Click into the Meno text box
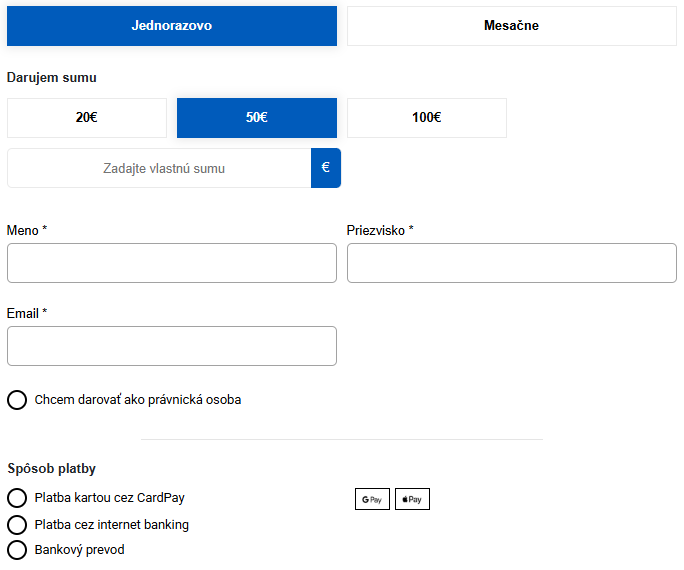This screenshot has height=570, width=684. point(172,263)
